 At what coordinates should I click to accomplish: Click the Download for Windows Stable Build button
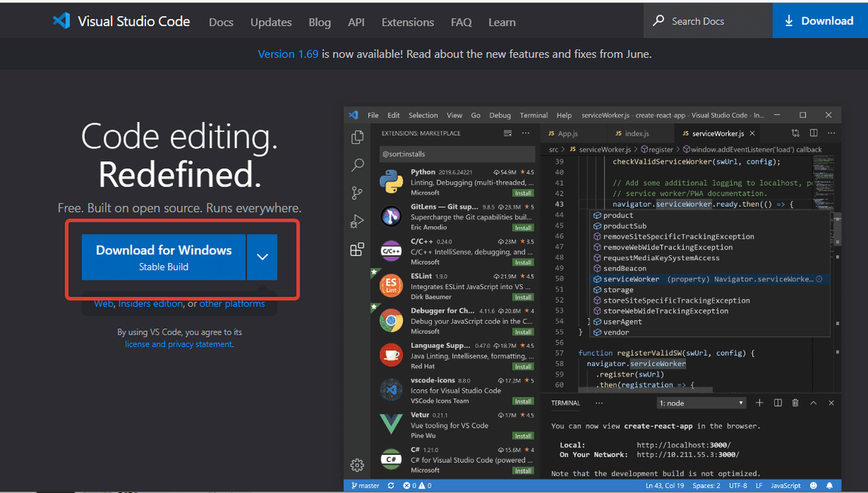(x=163, y=257)
